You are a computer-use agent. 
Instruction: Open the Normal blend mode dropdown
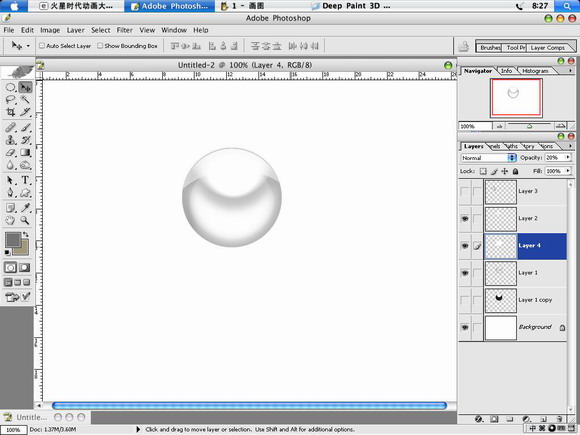click(488, 158)
